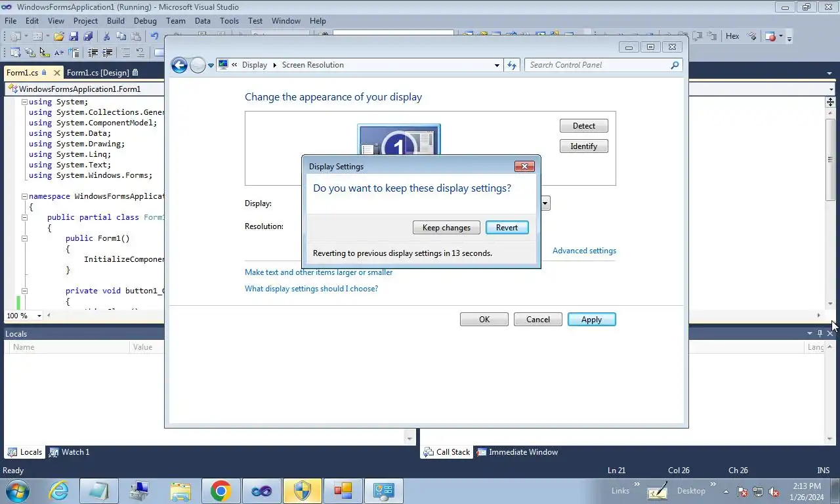Click the UAC shield taskbar icon
840x504 pixels.
click(x=302, y=491)
